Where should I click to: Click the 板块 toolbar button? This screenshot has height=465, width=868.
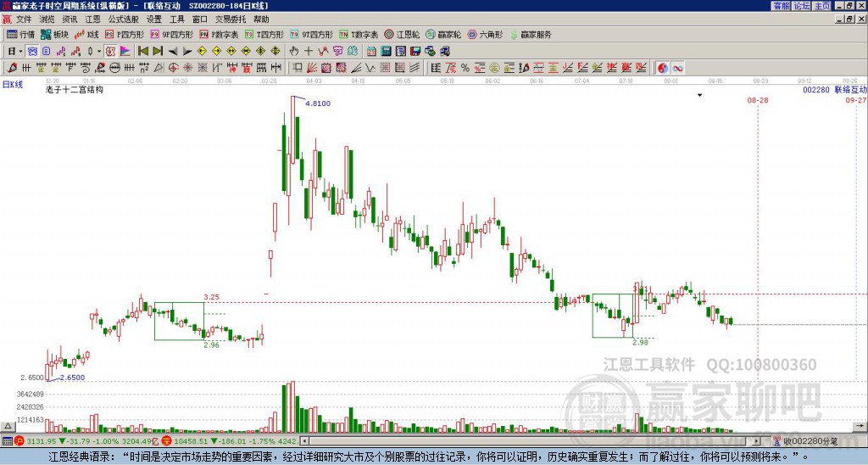[x=55, y=34]
